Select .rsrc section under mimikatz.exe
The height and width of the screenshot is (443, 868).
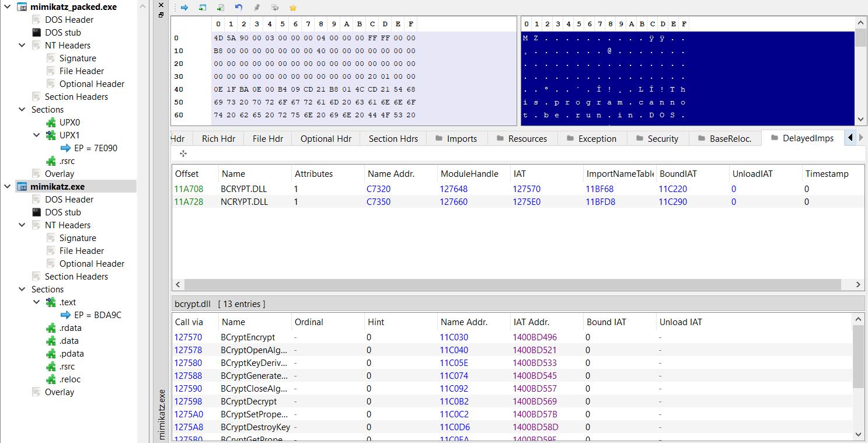tap(60, 367)
